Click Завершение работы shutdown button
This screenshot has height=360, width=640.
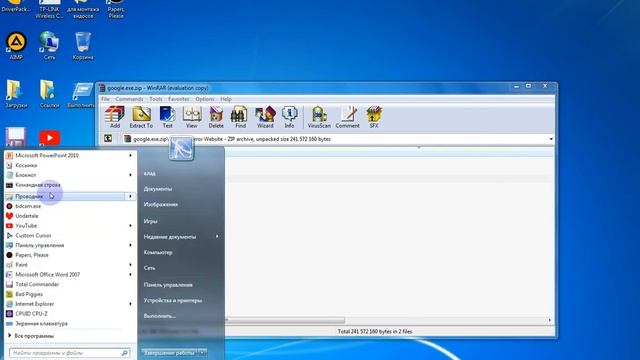click(x=169, y=353)
